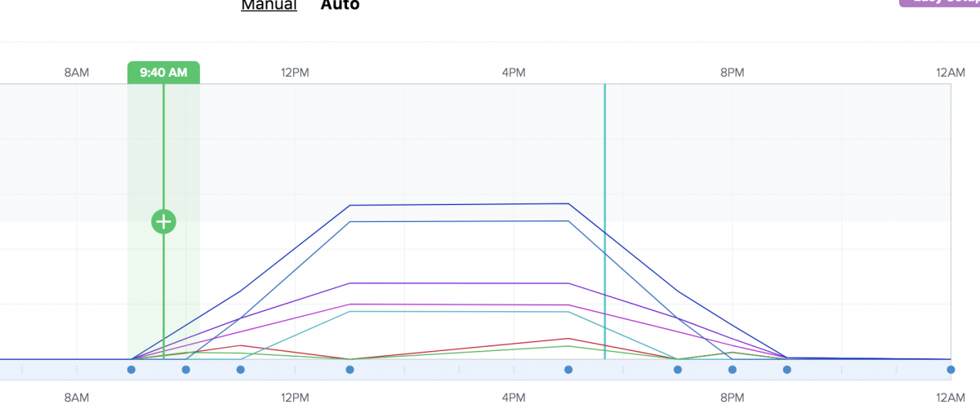Click the 12PM label on top axis

point(295,73)
